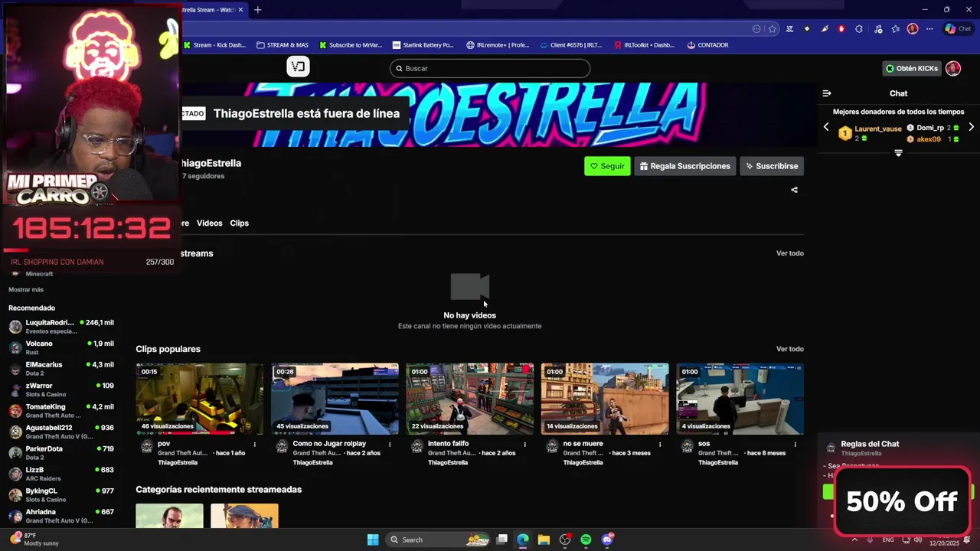Open options menu for 'Como no Jugar rolplay' clip

tap(390, 444)
